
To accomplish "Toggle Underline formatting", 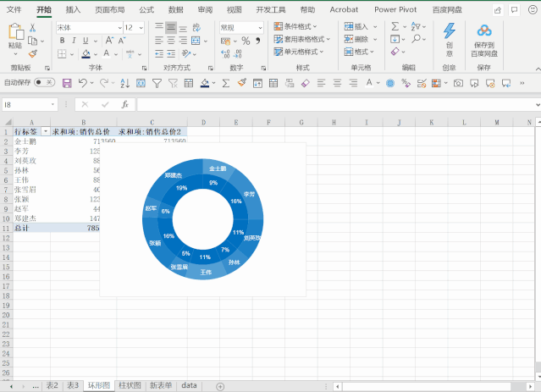I will pos(86,41).
